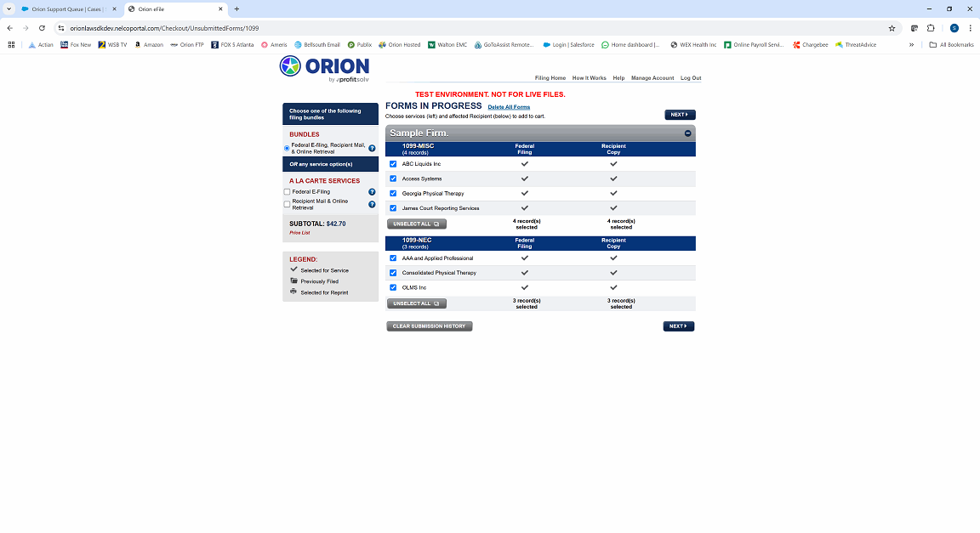Select the Federal E-filing bundle radio button
The height and width of the screenshot is (533, 980).
click(287, 148)
